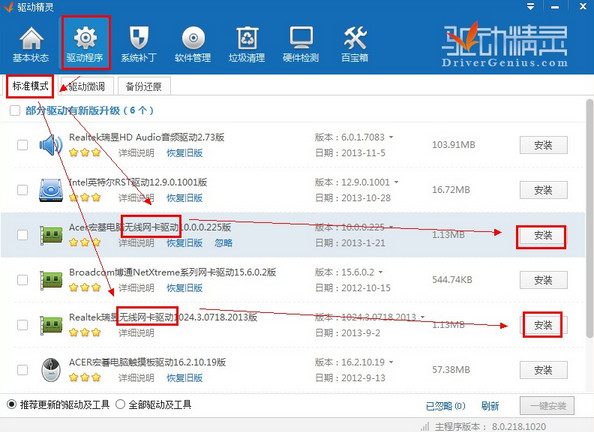
Task: Expand version dropdown for 1024.3.0718.2013
Action: (422, 317)
